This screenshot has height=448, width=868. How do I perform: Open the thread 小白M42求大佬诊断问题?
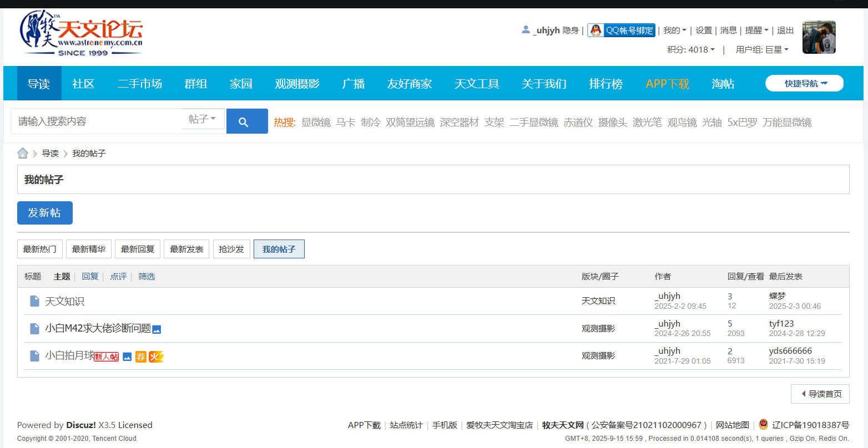(x=98, y=328)
